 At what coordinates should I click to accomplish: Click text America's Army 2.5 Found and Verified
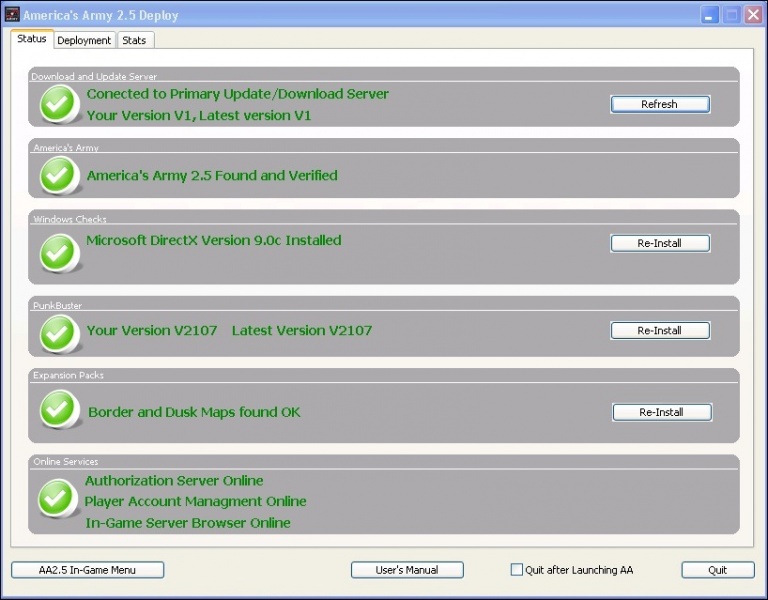(x=212, y=175)
